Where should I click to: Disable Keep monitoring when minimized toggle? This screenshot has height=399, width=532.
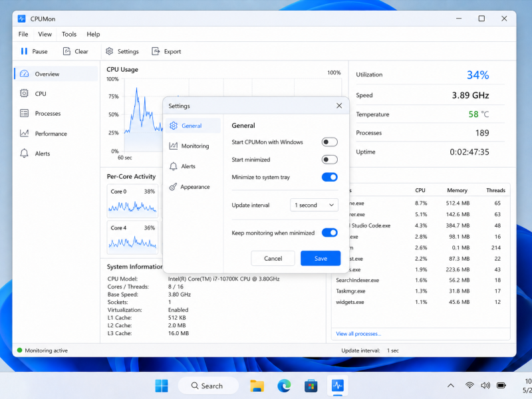tap(329, 233)
